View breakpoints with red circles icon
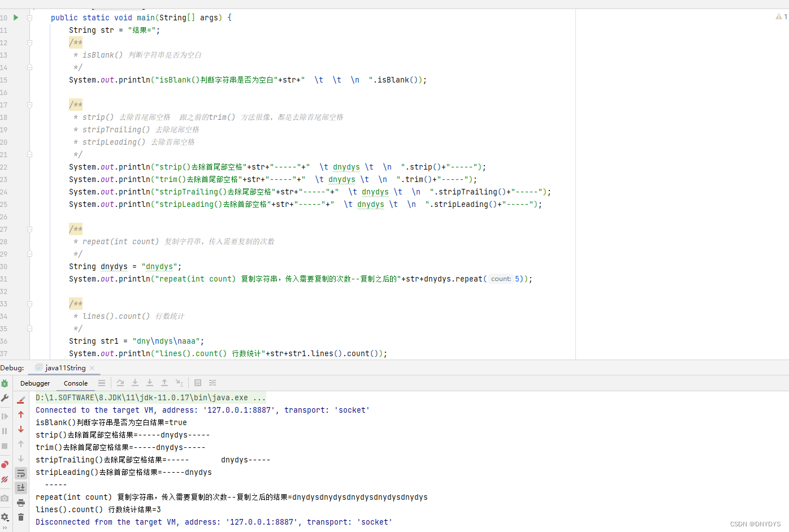 point(5,464)
